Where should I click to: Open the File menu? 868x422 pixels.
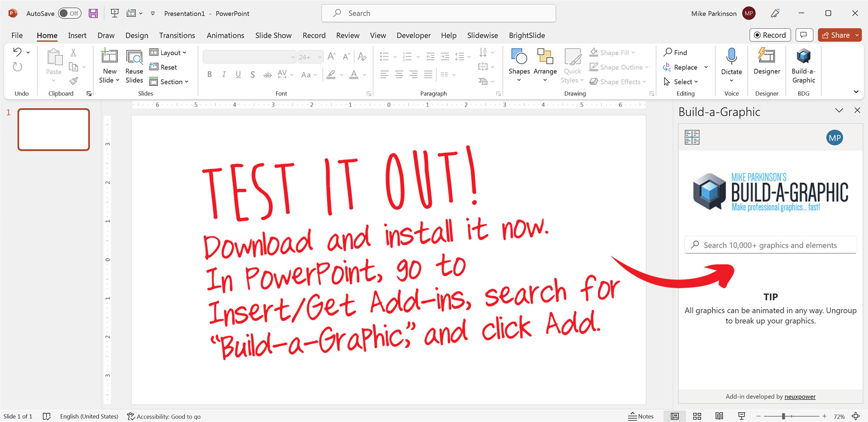(17, 35)
